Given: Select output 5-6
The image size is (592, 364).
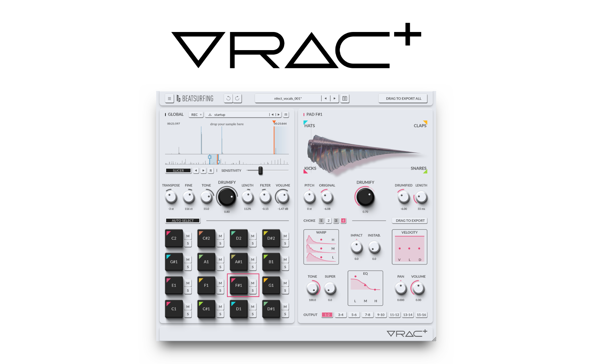Looking at the screenshot, I should click(x=354, y=315).
